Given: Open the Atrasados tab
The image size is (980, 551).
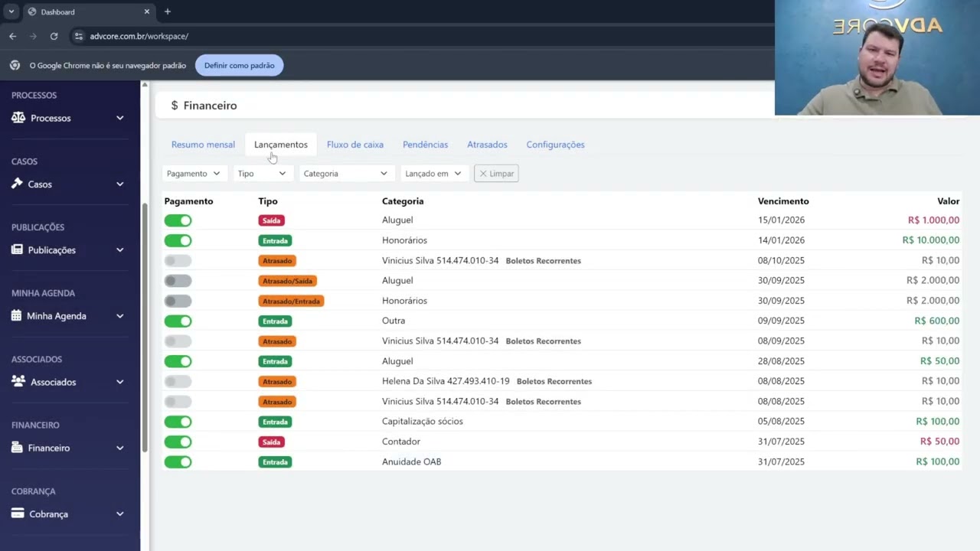Looking at the screenshot, I should pos(487,145).
